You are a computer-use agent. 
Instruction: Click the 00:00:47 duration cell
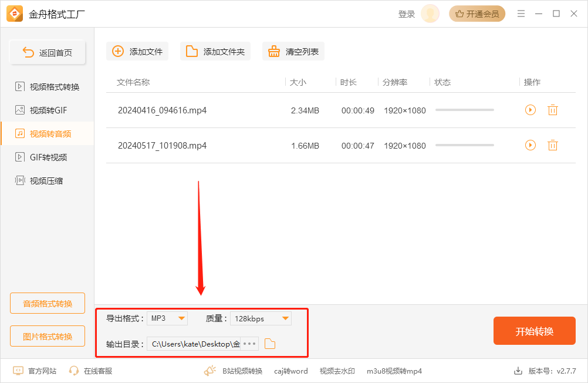(x=358, y=146)
